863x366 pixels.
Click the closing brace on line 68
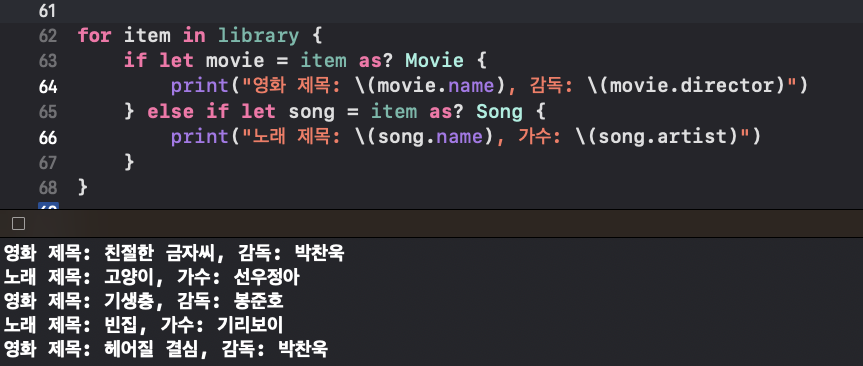coord(83,188)
